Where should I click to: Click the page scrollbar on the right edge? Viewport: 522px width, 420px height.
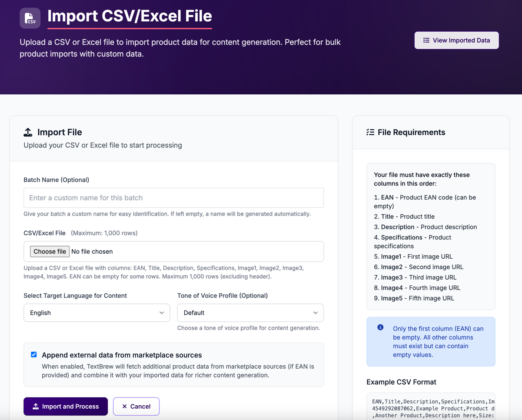click(x=520, y=210)
